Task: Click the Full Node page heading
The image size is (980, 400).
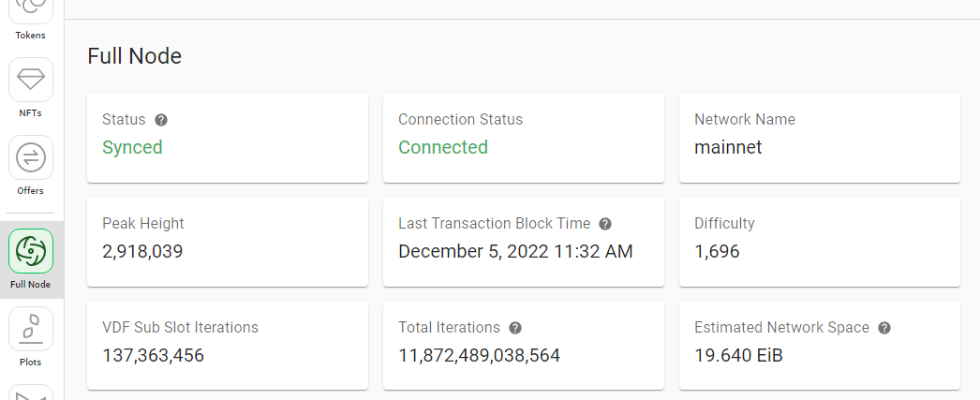Action: click(x=134, y=56)
